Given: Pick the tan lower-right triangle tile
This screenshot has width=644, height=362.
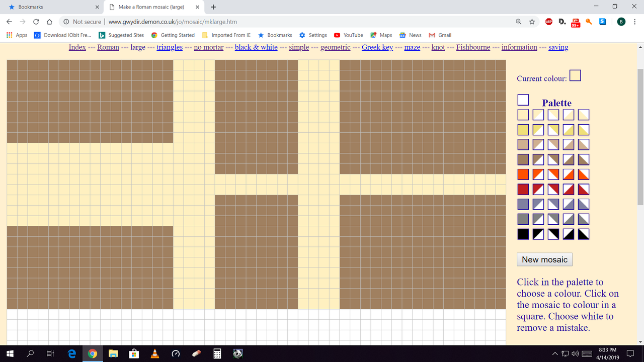Looking at the screenshot, I should tap(569, 145).
